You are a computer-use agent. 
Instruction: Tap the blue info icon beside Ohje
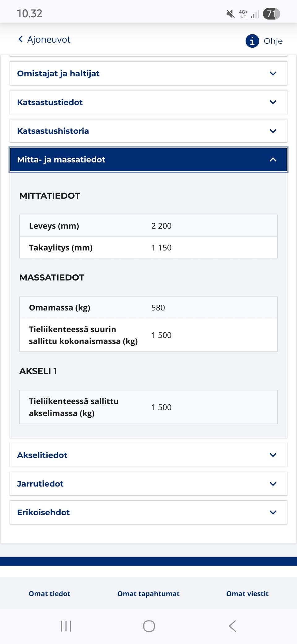tap(252, 41)
